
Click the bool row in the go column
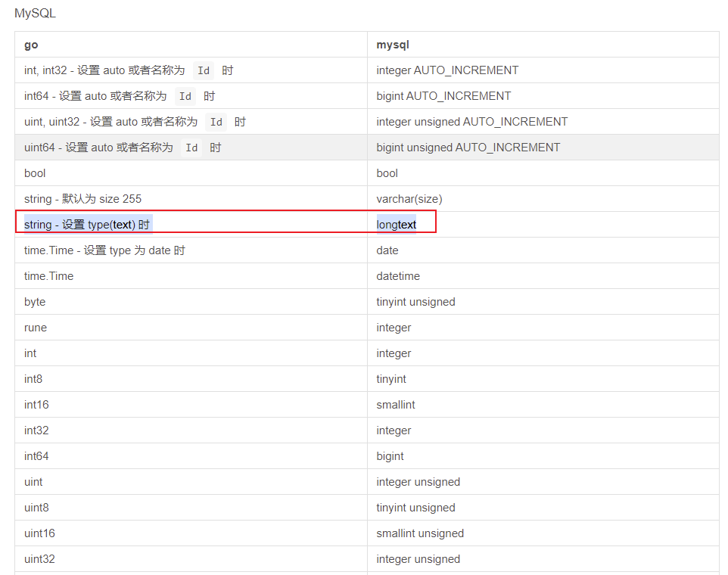33,173
